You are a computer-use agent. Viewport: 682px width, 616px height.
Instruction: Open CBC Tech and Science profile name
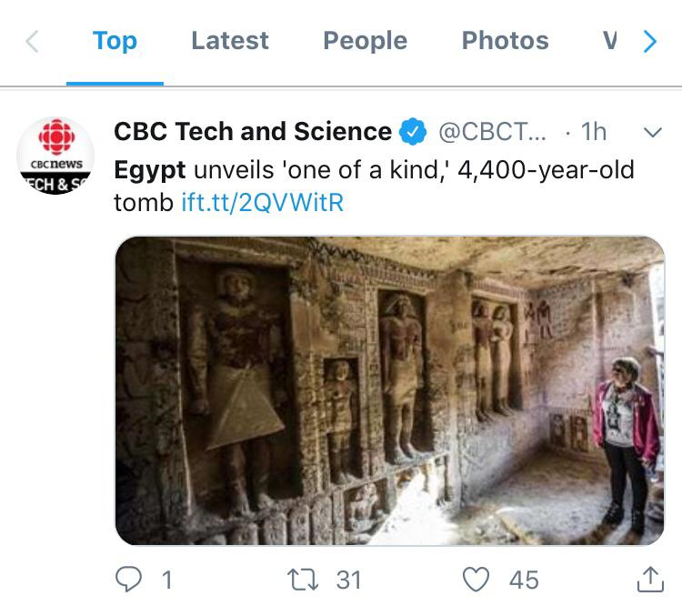252,132
